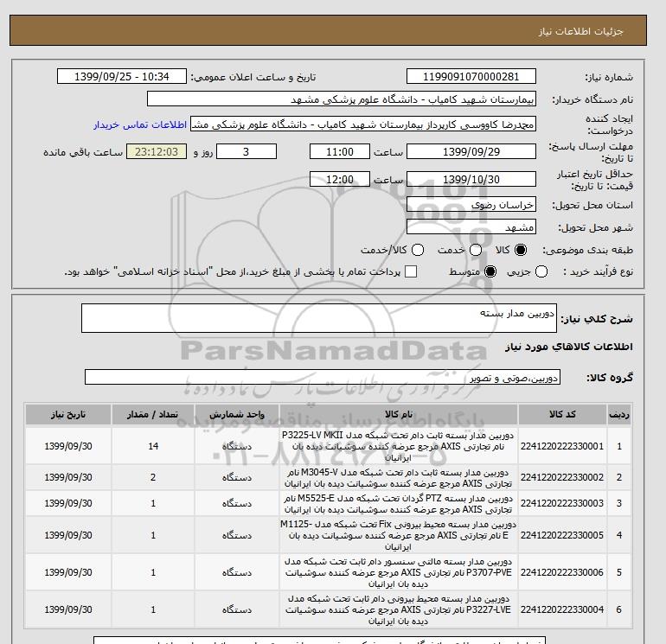Click product code 2241220222330003

click(x=562, y=503)
